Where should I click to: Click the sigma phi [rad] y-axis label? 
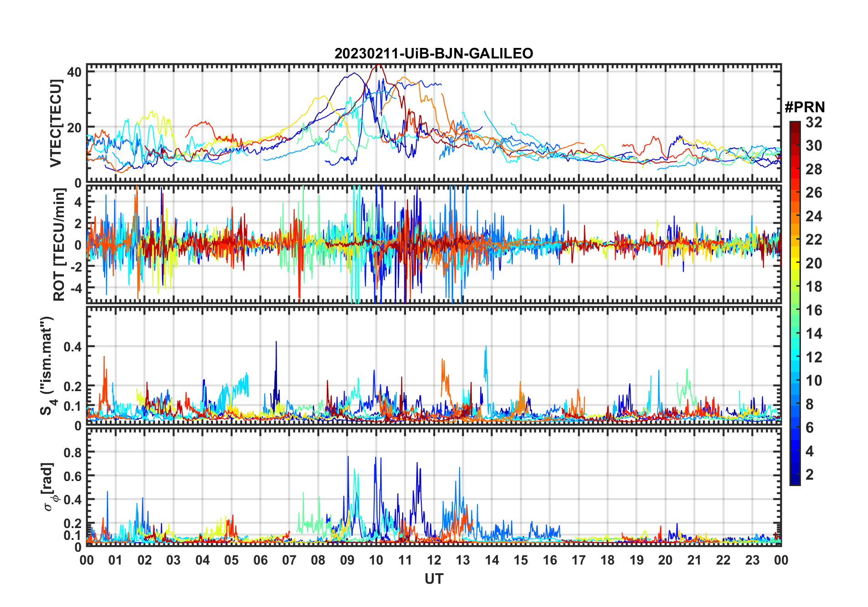click(x=49, y=487)
